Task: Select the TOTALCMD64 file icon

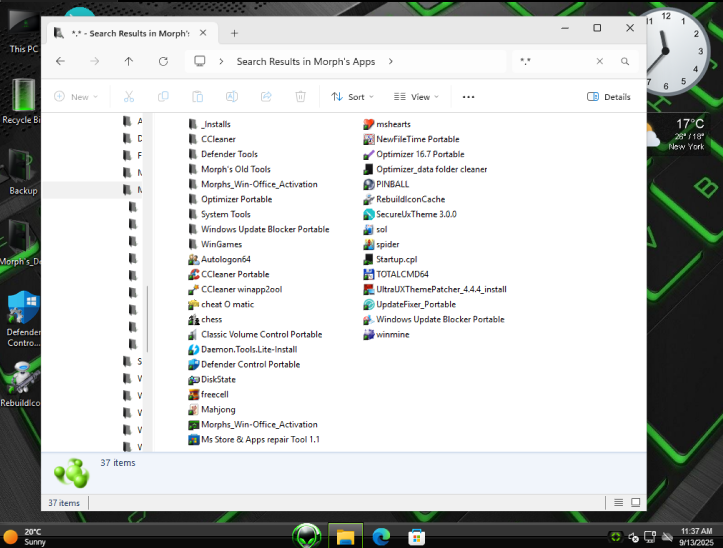Action: tap(368, 274)
